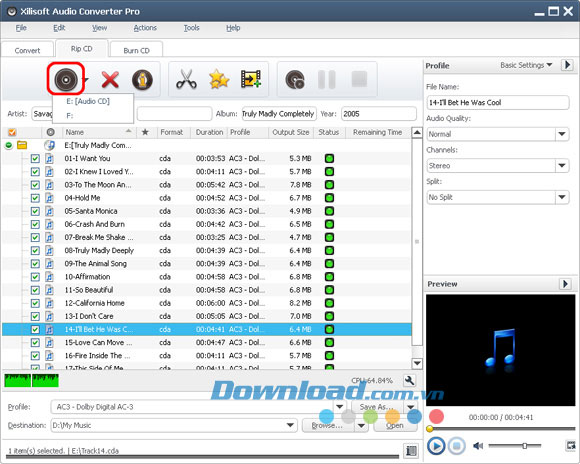
Task: Click the green waveform display
Action: 31,380
